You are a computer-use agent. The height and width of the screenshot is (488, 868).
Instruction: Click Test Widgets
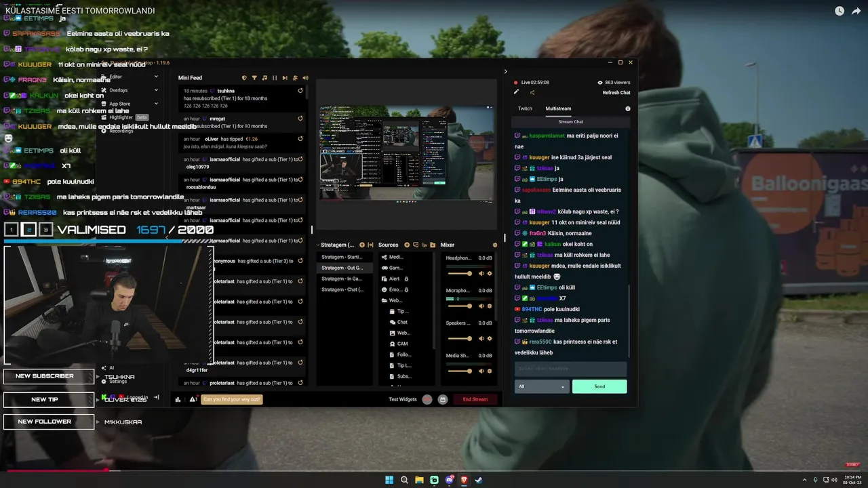[x=403, y=399]
